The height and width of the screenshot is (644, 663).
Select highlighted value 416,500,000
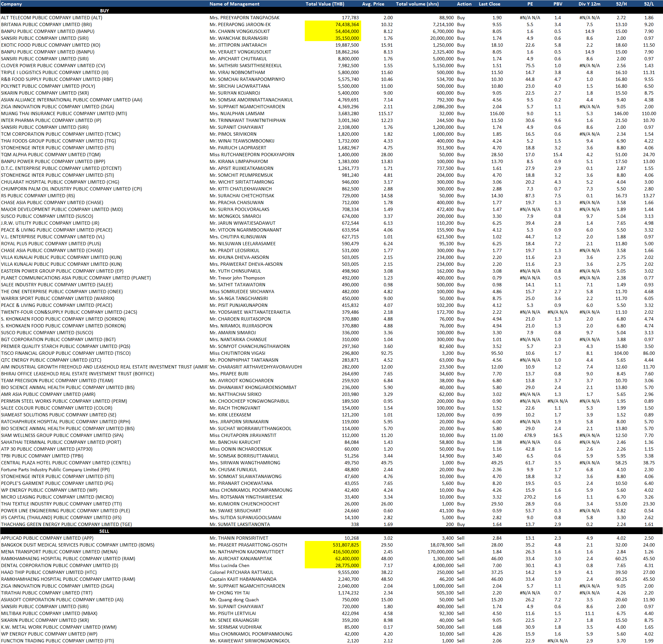(333, 552)
